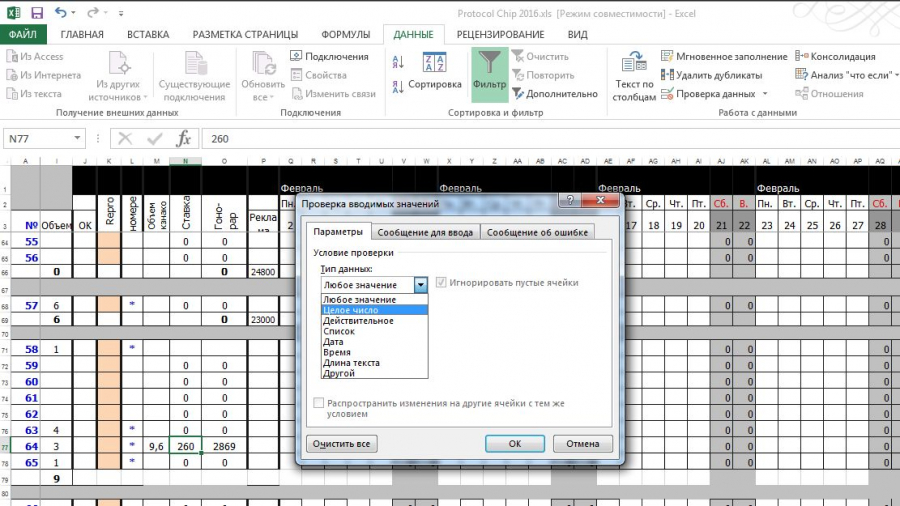Click the 'Очистить все' button
900x506 pixels.
[x=342, y=443]
